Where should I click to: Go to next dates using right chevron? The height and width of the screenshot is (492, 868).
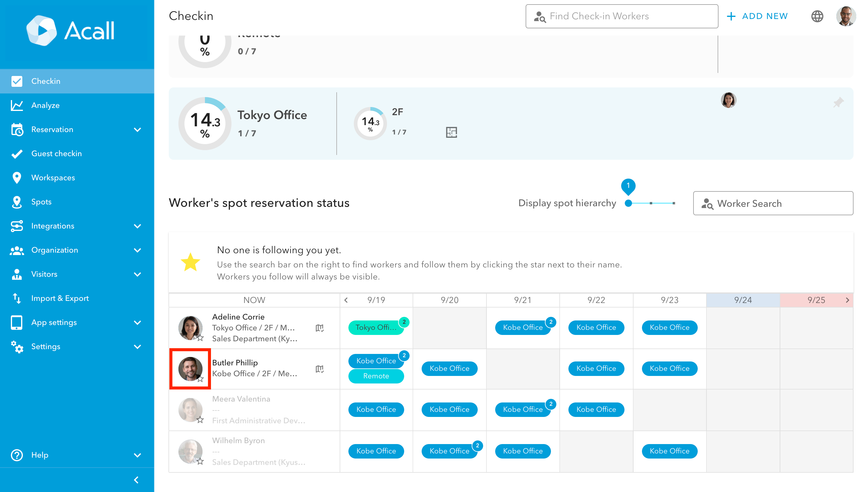847,300
